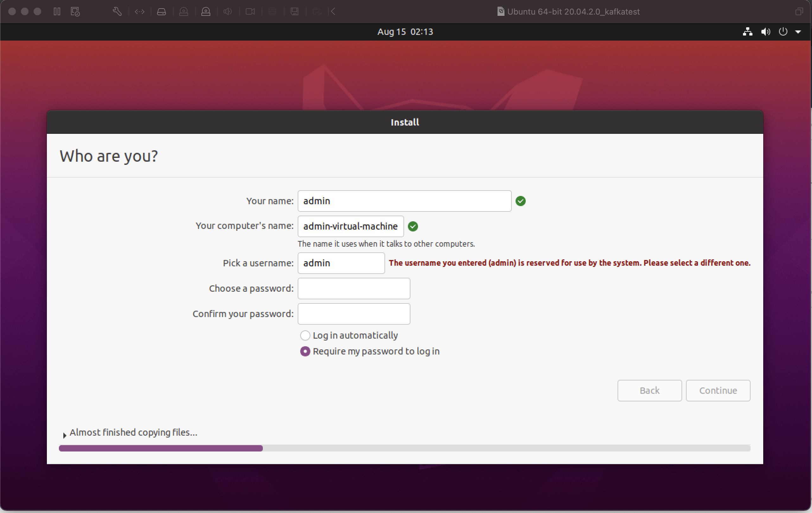Open Ubuntu network status icon
Image resolution: width=812 pixels, height=513 pixels.
pos(748,32)
